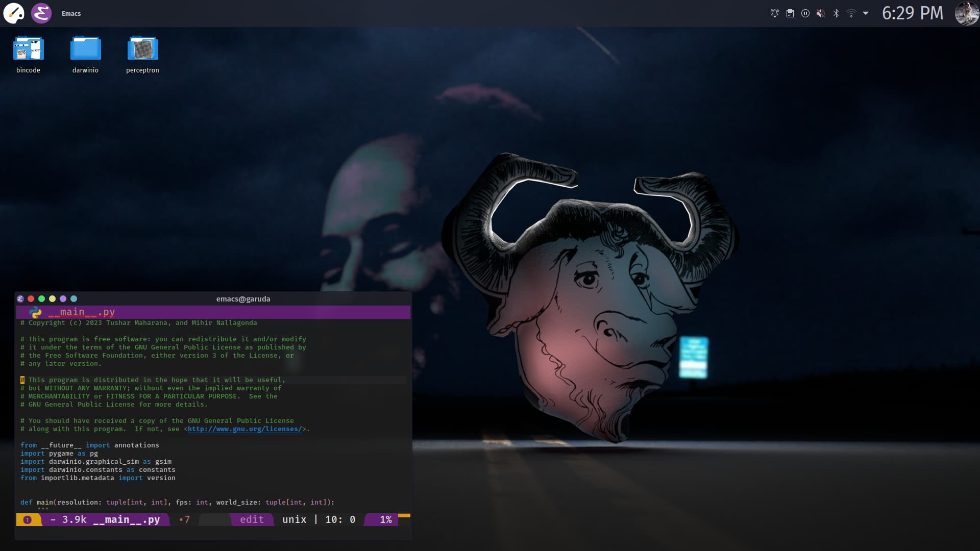Click the 'any later version.' comment line
This screenshot has height=551, width=980.
(61, 364)
